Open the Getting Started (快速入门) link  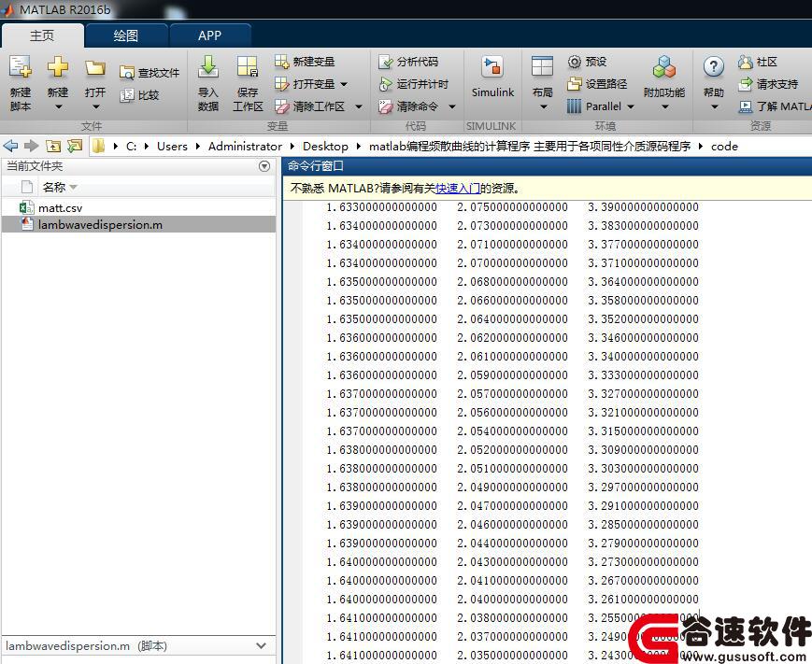point(458,189)
